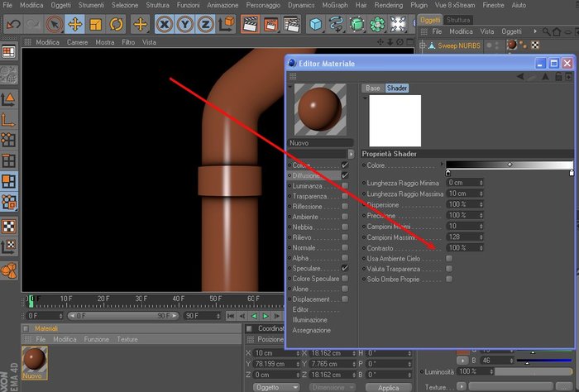The height and width of the screenshot is (392, 579).
Task: Open the deformer objects icon
Action: (398, 24)
